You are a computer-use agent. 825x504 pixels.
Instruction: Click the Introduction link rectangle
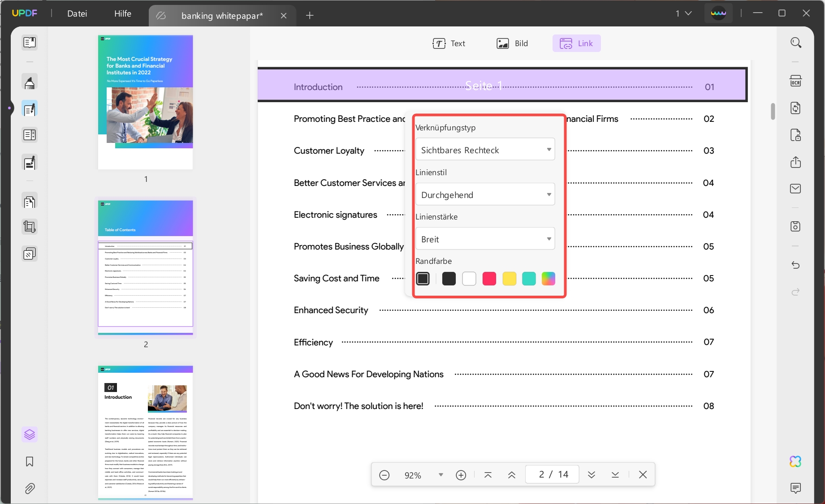502,85
